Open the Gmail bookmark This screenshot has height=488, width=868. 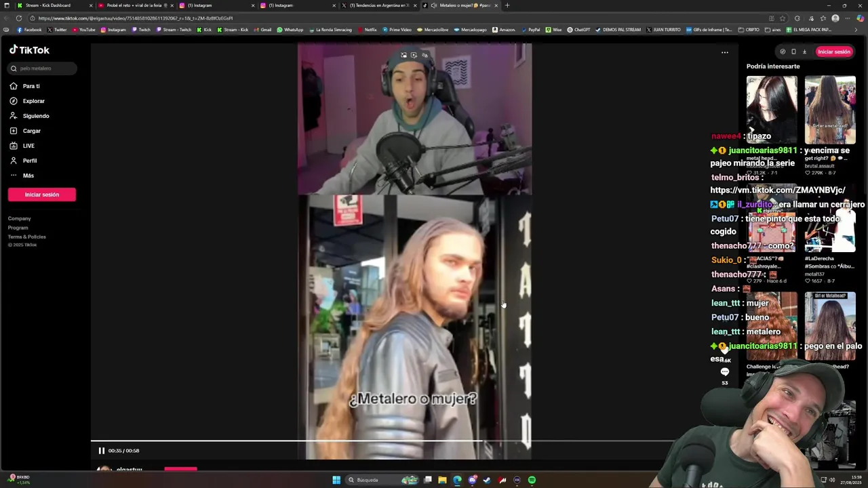coord(262,30)
